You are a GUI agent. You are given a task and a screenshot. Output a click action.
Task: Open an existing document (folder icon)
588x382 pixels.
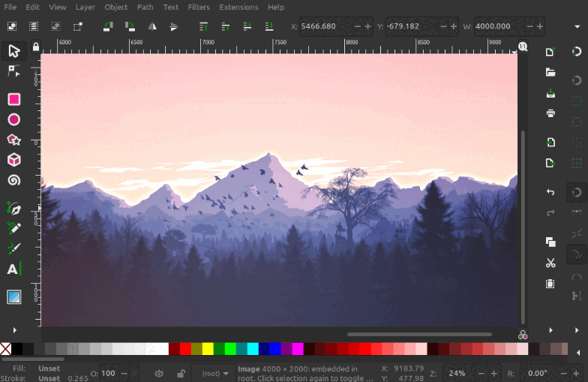click(550, 72)
